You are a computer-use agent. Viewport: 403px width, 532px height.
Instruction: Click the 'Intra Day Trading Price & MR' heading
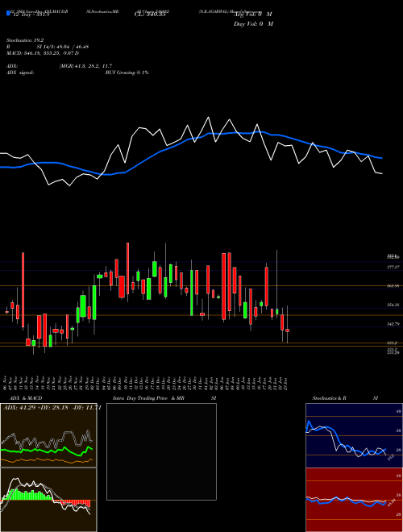(148, 398)
